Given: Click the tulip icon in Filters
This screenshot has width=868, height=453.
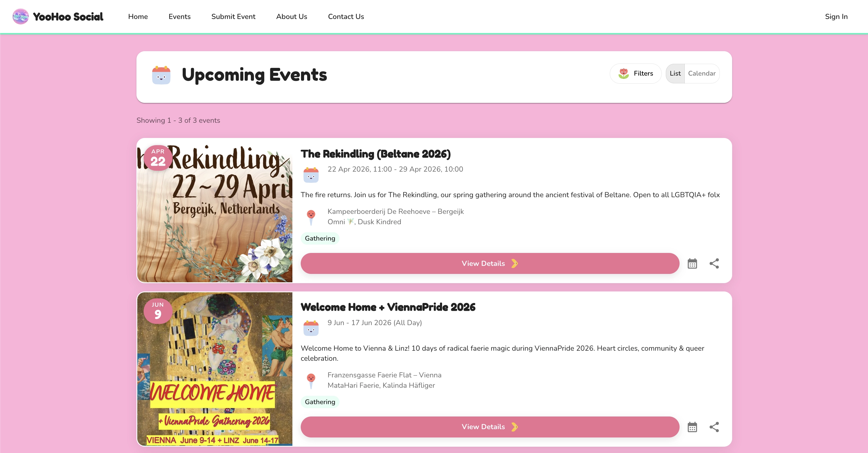Looking at the screenshot, I should (x=623, y=74).
